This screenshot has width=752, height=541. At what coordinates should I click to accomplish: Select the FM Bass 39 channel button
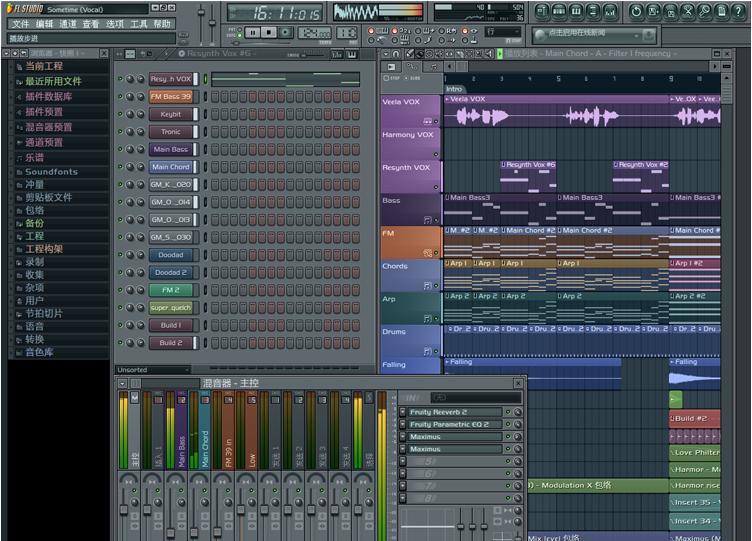pos(171,96)
